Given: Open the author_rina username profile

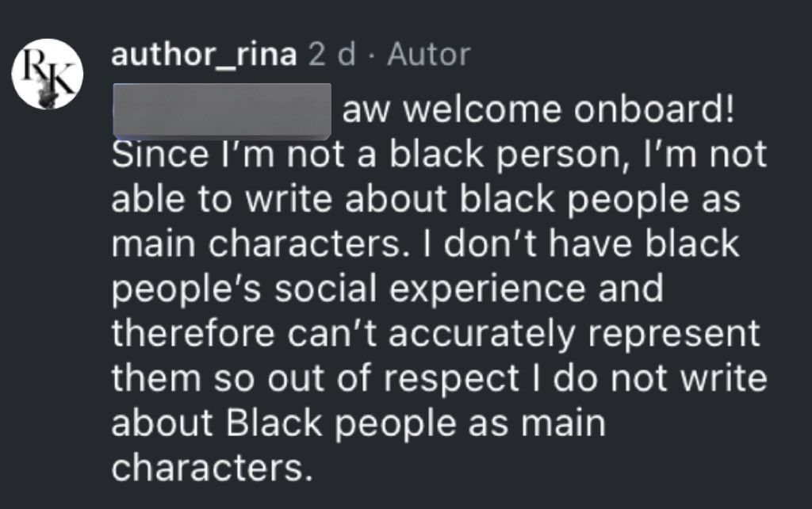Looking at the screenshot, I should pos(204,55).
